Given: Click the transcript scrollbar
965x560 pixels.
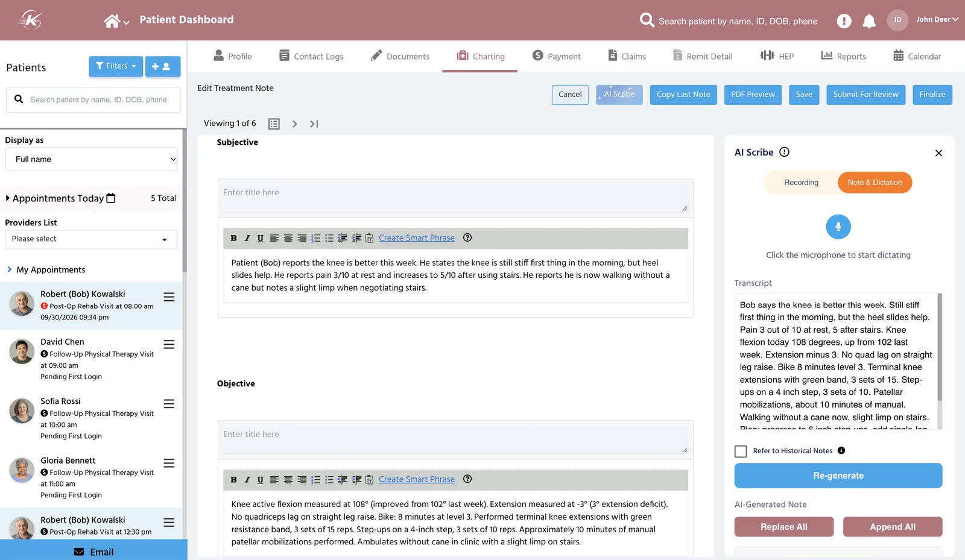Looking at the screenshot, I should tap(940, 347).
